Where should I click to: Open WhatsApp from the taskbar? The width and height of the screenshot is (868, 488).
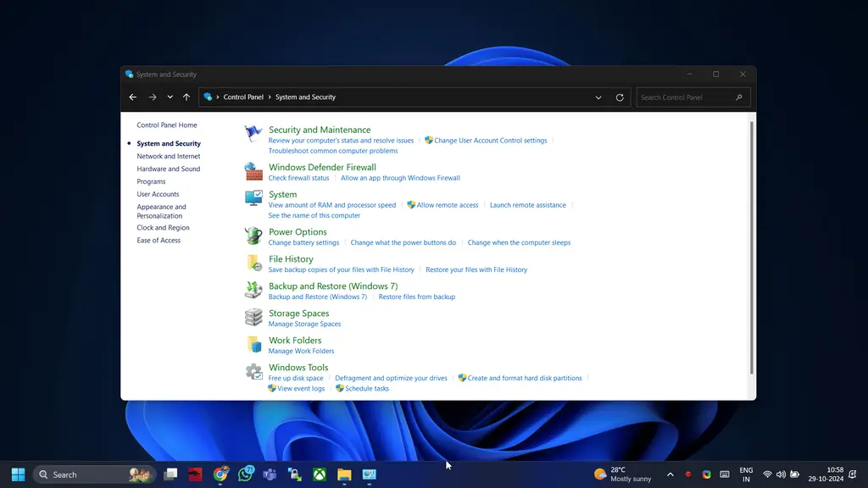pyautogui.click(x=245, y=474)
